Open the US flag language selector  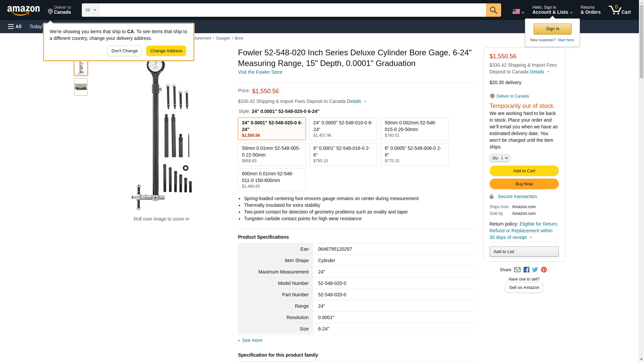[518, 11]
